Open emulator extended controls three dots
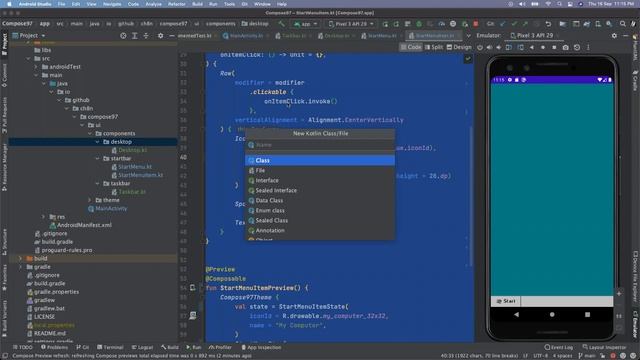640x360 pixels. coord(588,47)
